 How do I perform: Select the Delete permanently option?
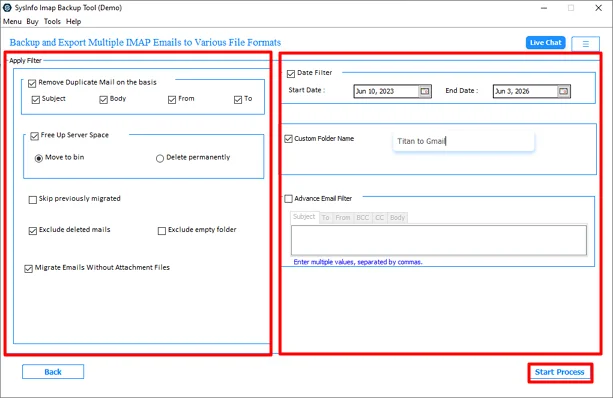[x=160, y=158]
